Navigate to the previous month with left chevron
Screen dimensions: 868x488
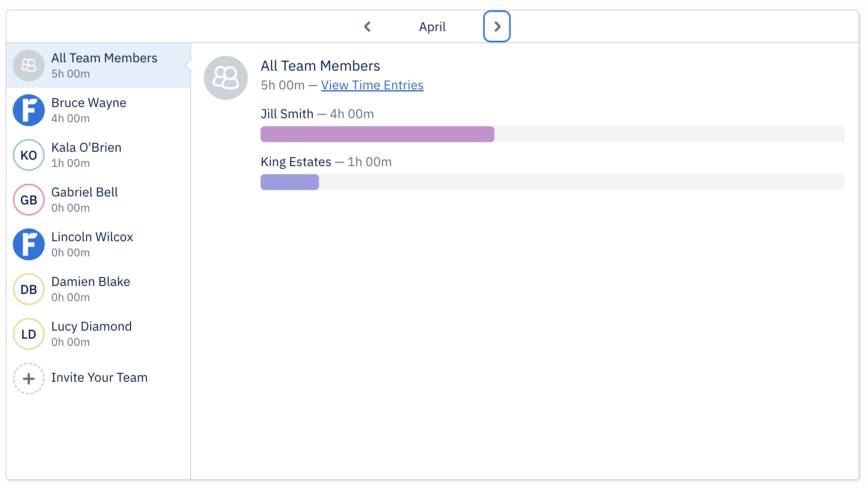pyautogui.click(x=367, y=26)
